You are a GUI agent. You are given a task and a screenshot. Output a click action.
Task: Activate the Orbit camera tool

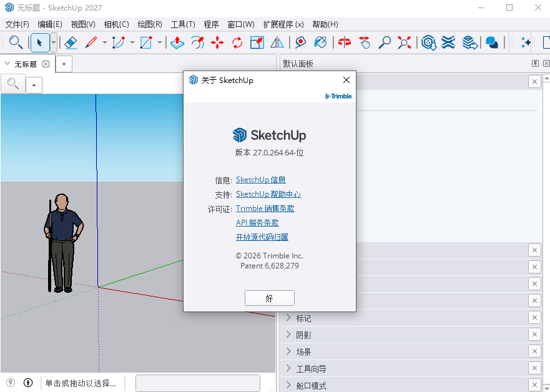pos(345,42)
